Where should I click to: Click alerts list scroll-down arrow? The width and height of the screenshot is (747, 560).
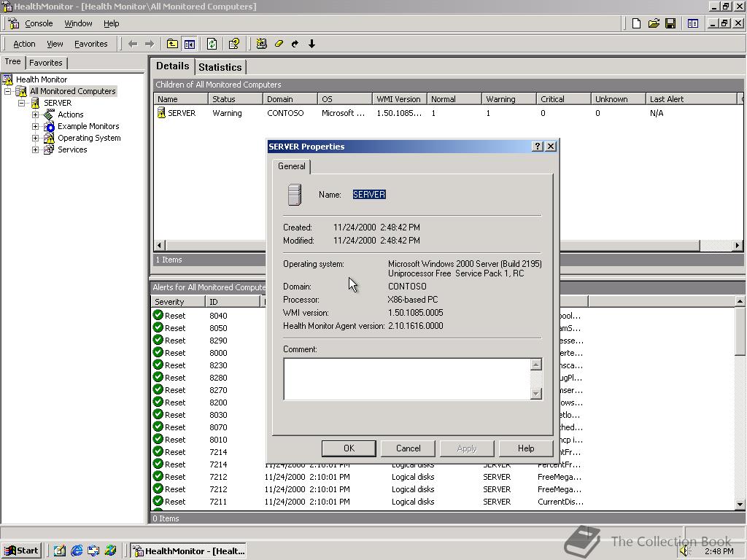(740, 504)
